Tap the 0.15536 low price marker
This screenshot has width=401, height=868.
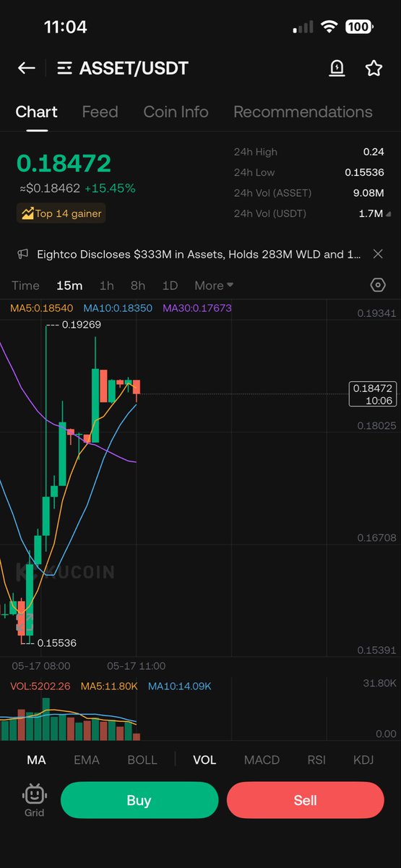pyautogui.click(x=56, y=642)
